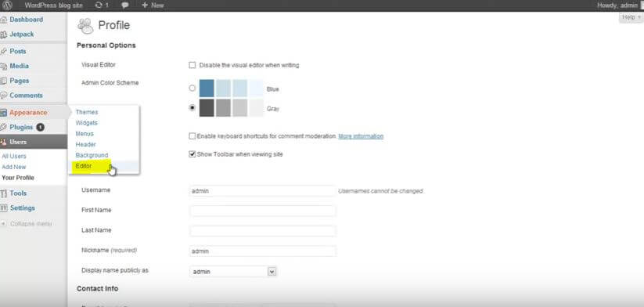Image resolution: width=644 pixels, height=307 pixels.
Task: Click the Comments sidebar icon
Action: click(x=4, y=96)
